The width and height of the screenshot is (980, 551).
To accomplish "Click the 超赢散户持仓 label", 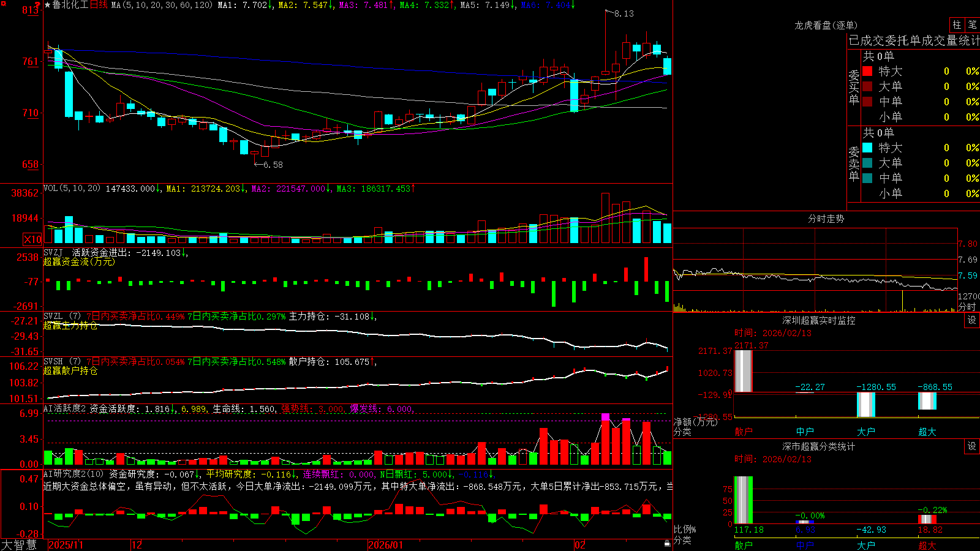I will coord(70,370).
